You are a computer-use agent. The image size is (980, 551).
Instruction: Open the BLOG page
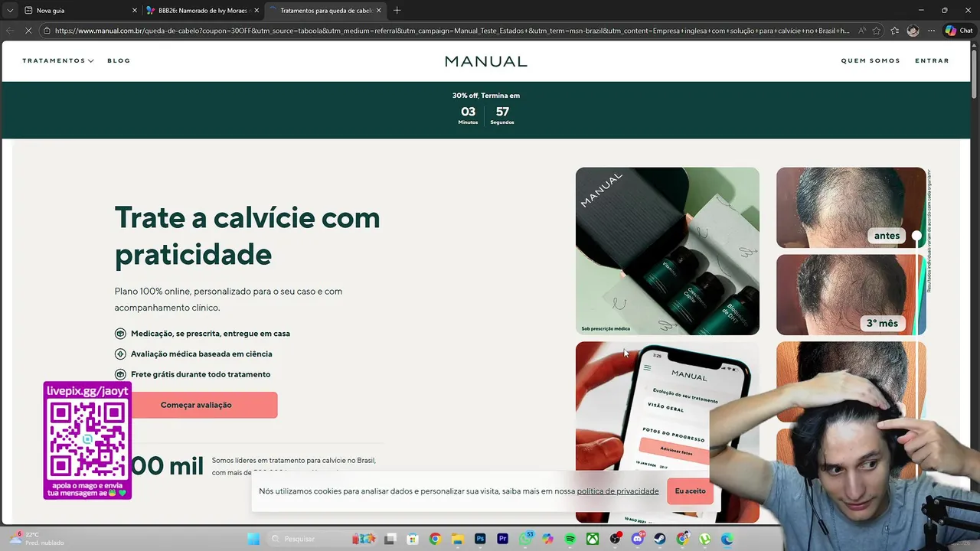tap(119, 60)
